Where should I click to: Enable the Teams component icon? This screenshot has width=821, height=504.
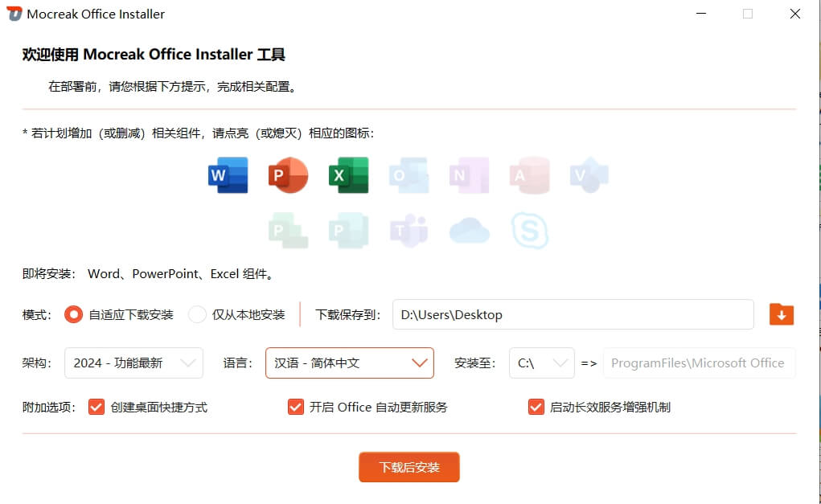coord(409,230)
